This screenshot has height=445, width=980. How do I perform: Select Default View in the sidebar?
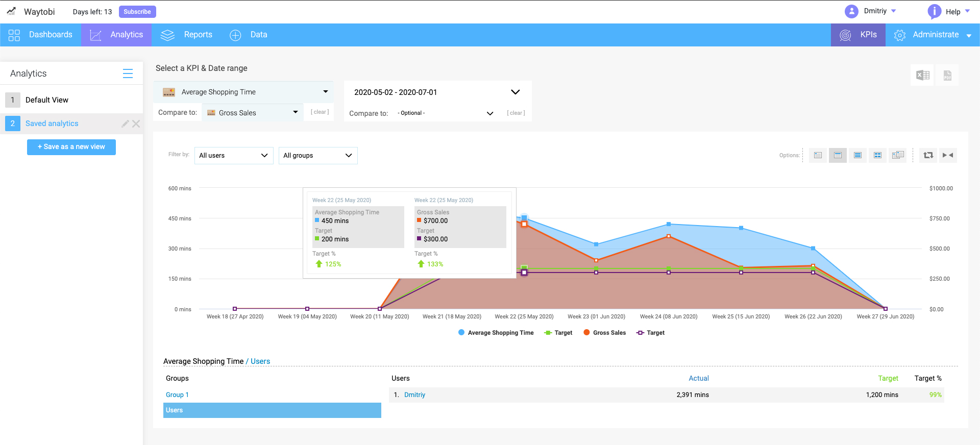coord(71,100)
